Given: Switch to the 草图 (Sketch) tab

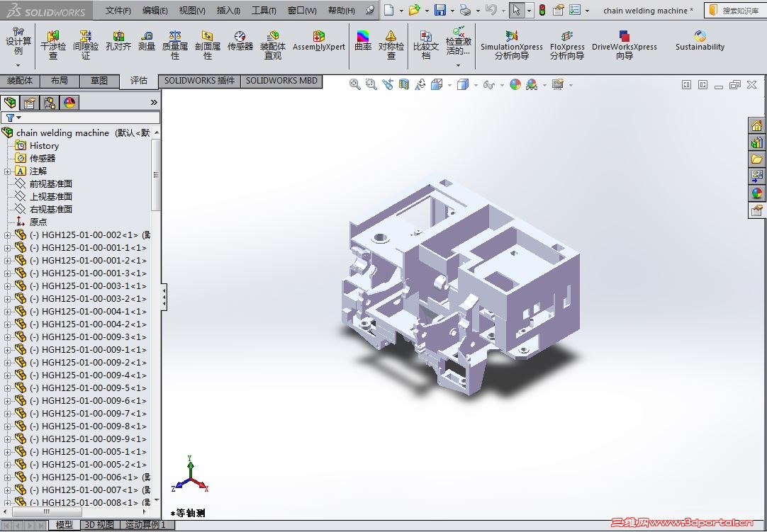Looking at the screenshot, I should click(99, 81).
